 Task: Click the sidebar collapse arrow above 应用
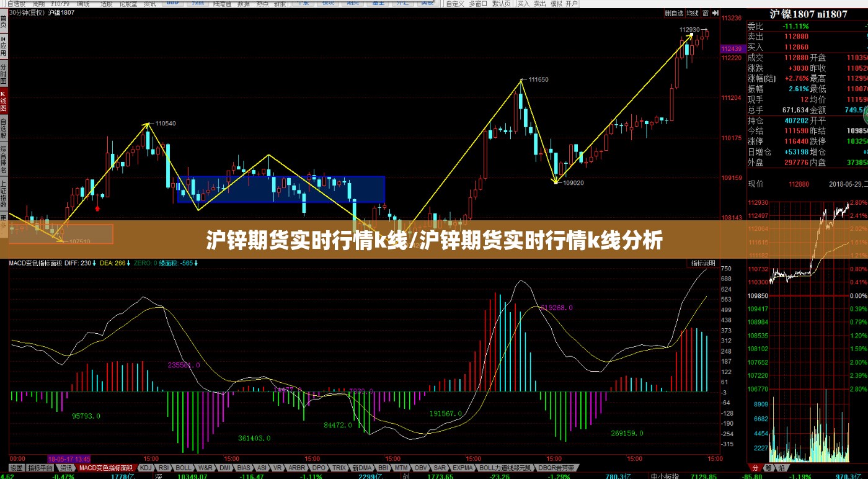(4, 38)
